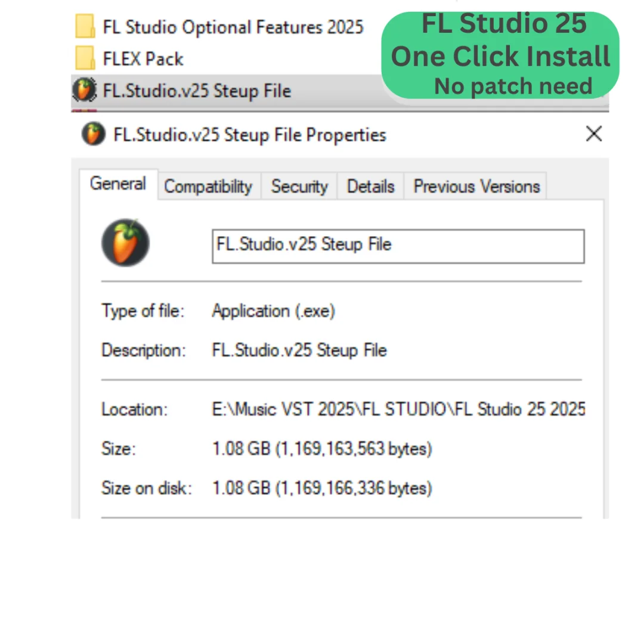This screenshot has height=644, width=644.
Task: Open the Security tab
Action: pyautogui.click(x=299, y=187)
